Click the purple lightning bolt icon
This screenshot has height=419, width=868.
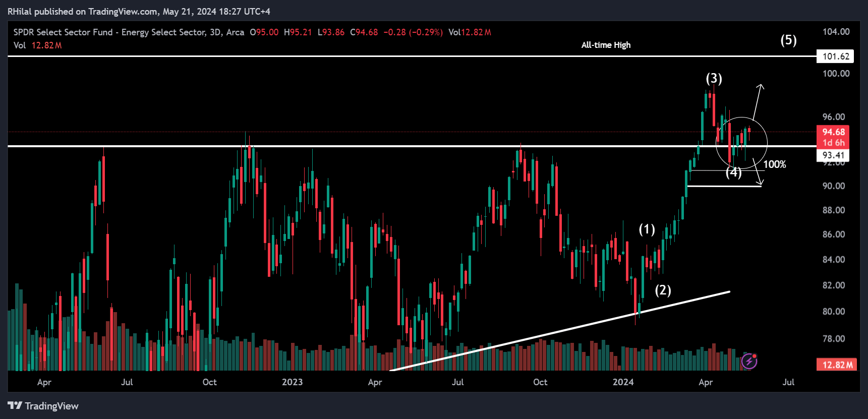pos(749,361)
